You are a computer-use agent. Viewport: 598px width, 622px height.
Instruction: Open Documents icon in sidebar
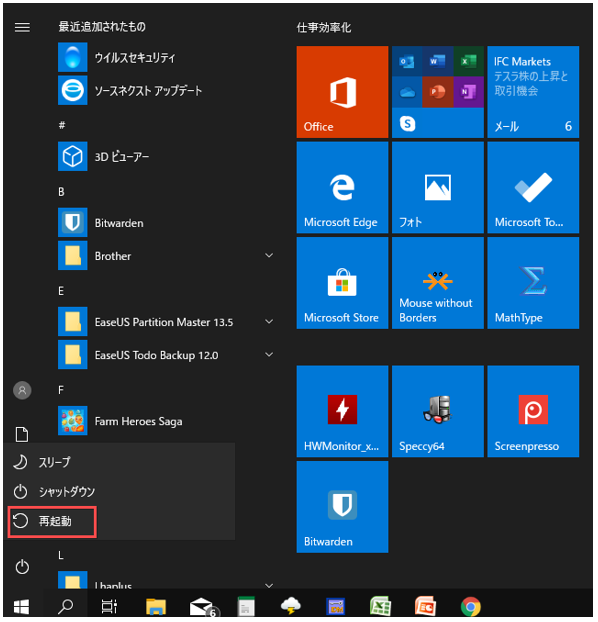pyautogui.click(x=22, y=434)
